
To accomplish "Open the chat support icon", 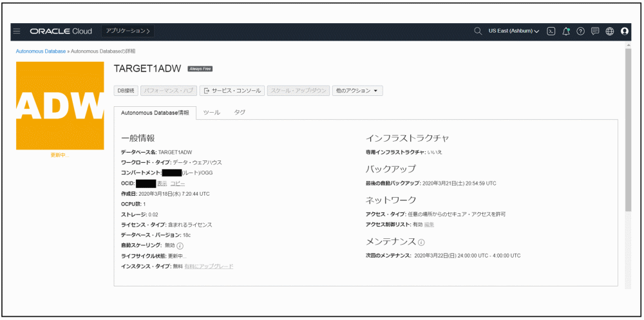I will click(x=594, y=31).
